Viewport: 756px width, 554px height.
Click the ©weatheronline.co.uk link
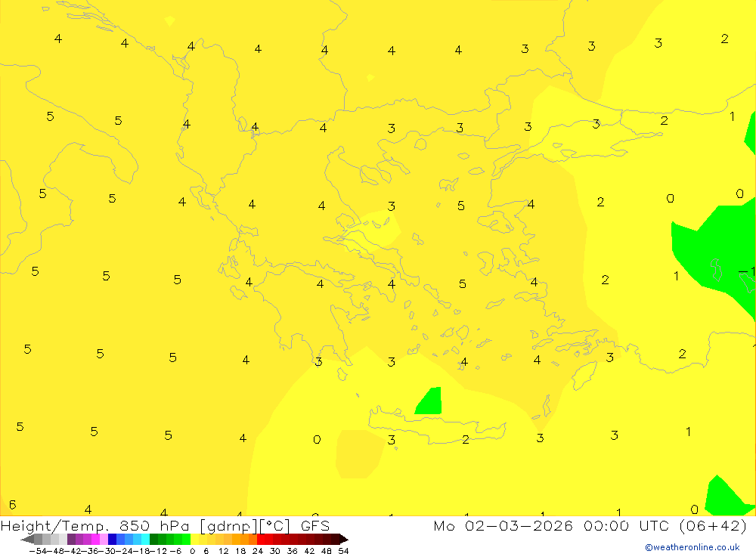[x=692, y=547]
